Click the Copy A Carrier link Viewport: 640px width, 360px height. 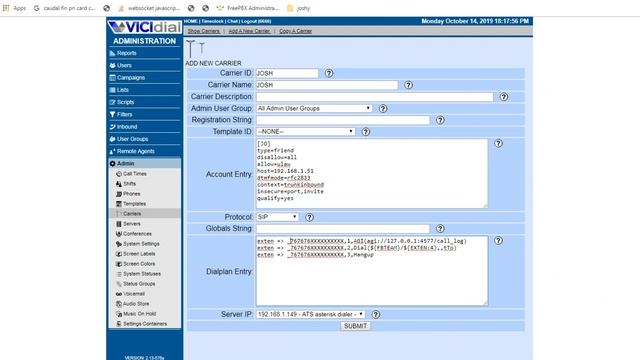(296, 31)
